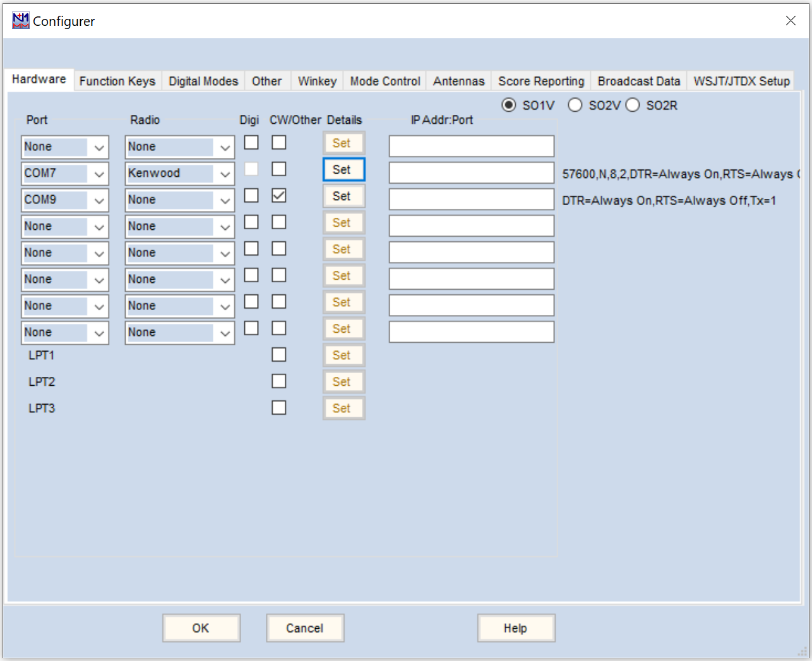Image resolution: width=812 pixels, height=661 pixels.
Task: Enable the Digi checkbox on the first row
Action: [251, 143]
